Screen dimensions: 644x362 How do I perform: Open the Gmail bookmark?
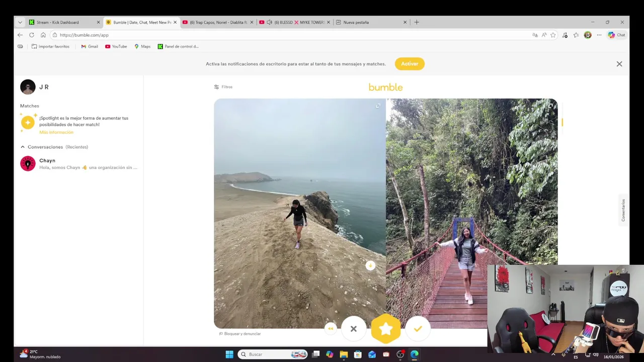coord(90,46)
